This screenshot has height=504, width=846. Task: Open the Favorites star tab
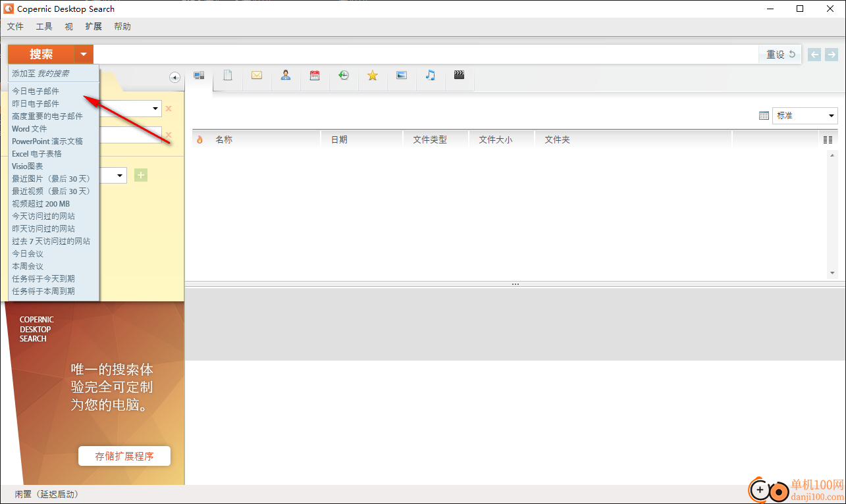(x=373, y=75)
